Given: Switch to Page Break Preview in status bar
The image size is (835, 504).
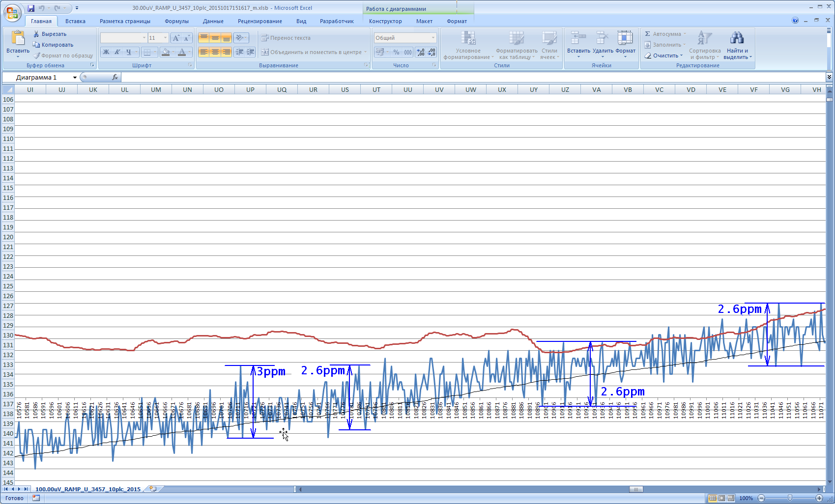Looking at the screenshot, I should pyautogui.click(x=731, y=498).
